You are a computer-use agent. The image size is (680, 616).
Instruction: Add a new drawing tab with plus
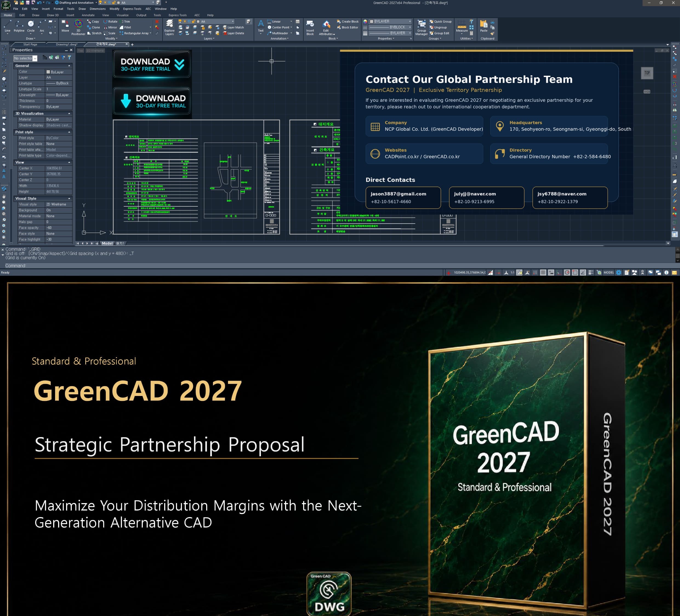pyautogui.click(x=132, y=44)
